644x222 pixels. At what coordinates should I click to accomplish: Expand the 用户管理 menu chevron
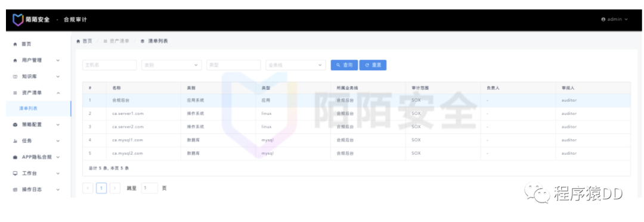click(x=58, y=60)
